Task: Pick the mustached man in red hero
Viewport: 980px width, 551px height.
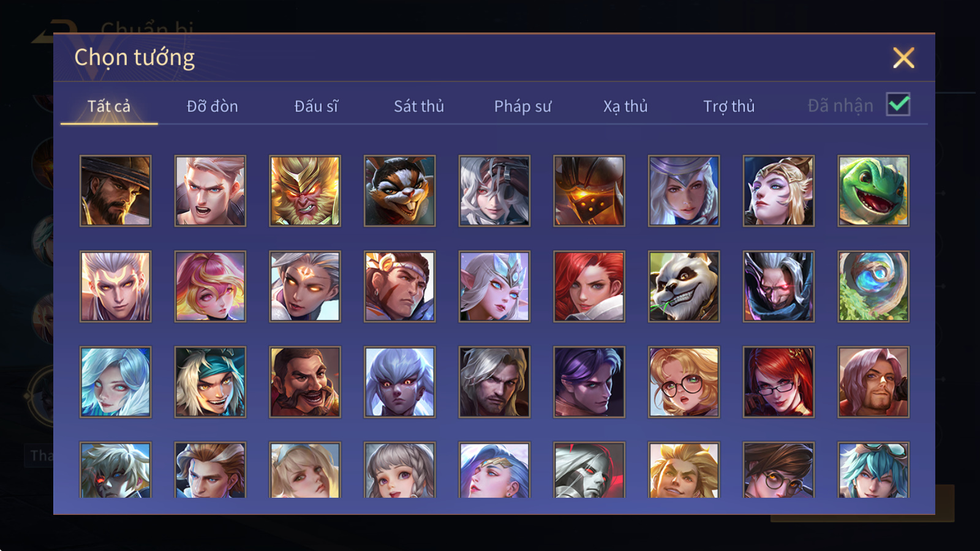Action: pyautogui.click(x=305, y=381)
